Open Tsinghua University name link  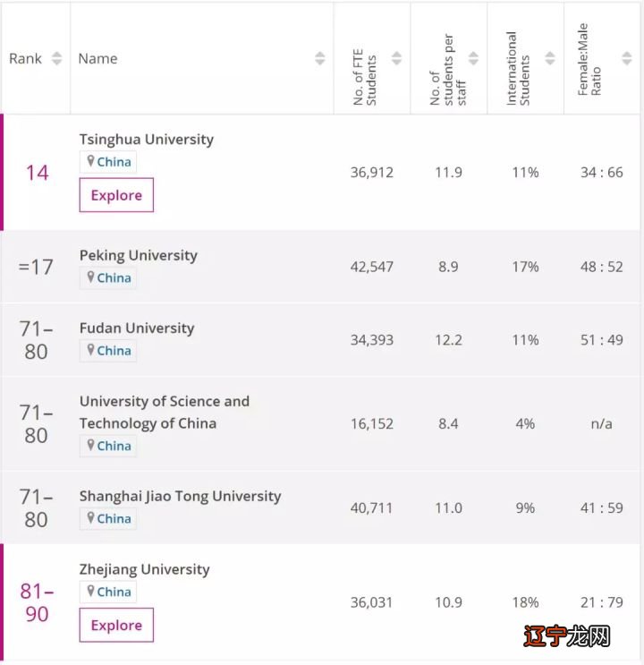[147, 140]
